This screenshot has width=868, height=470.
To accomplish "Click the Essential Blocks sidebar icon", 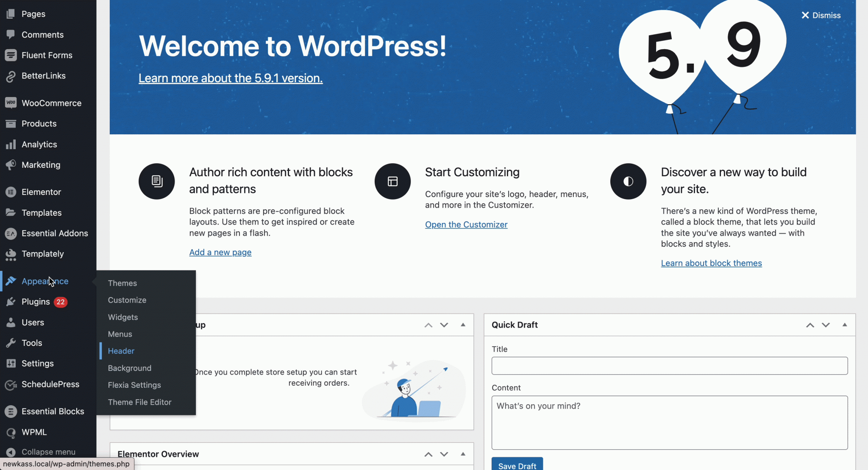I will click(11, 411).
